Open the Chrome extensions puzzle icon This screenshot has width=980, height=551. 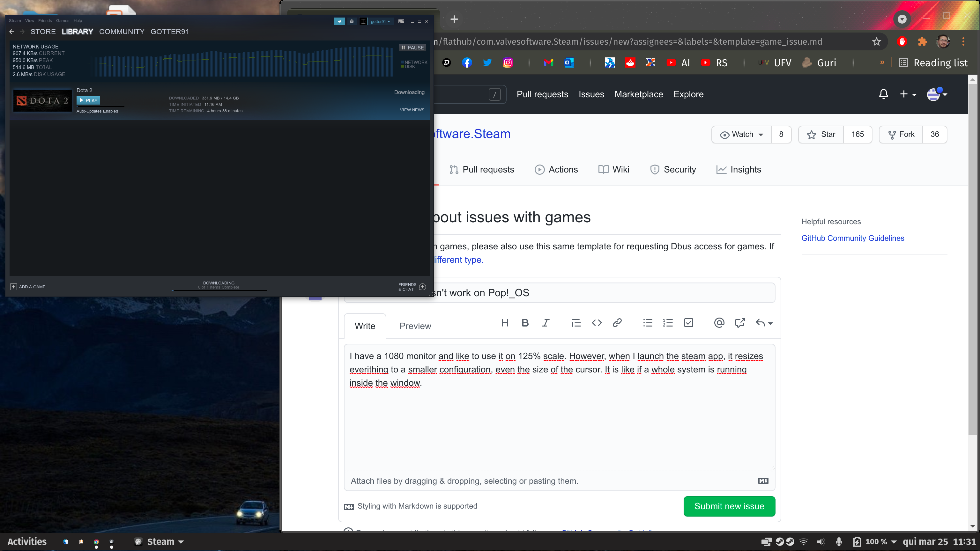point(922,41)
